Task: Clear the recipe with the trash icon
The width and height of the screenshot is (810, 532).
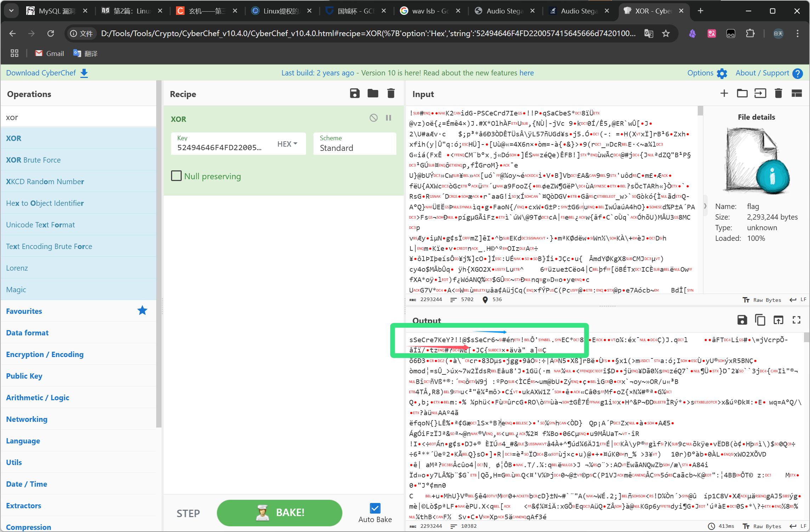Action: [x=391, y=94]
